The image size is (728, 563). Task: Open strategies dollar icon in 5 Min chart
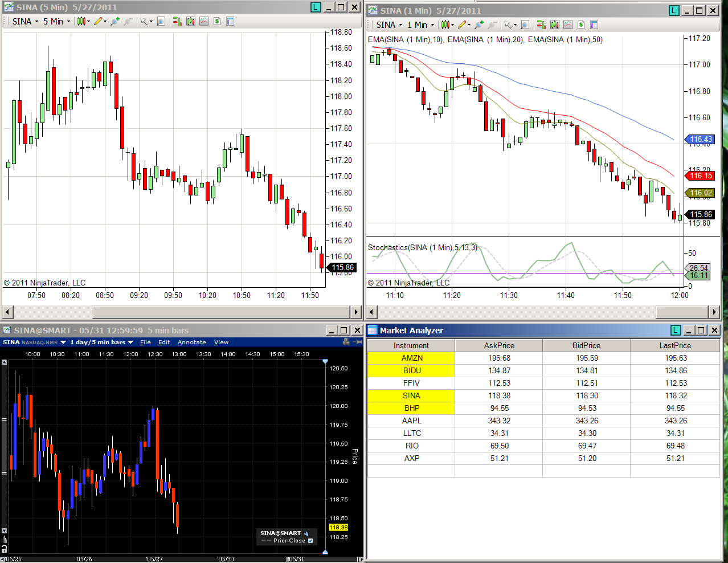coord(217,21)
